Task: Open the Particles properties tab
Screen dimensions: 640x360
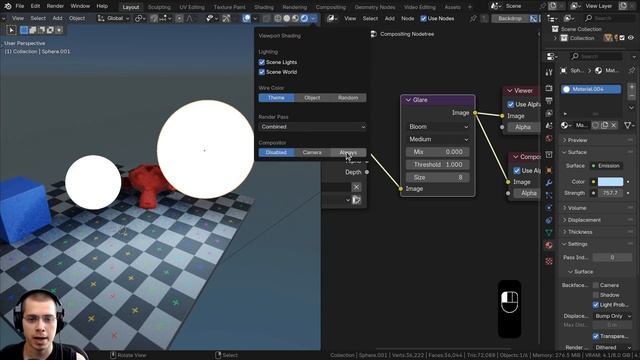Action: (549, 195)
